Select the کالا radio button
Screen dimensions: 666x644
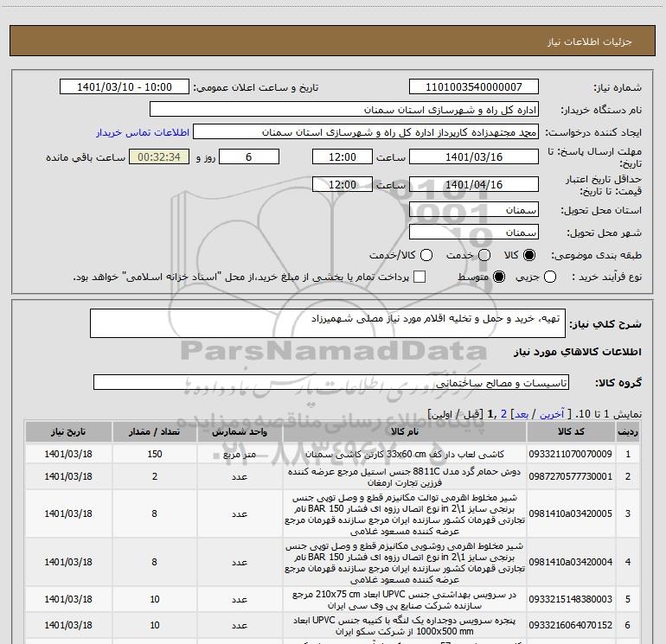(x=529, y=255)
